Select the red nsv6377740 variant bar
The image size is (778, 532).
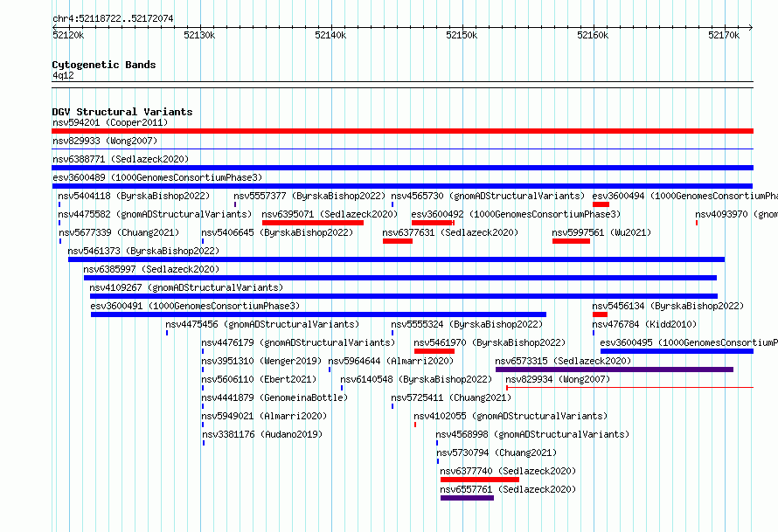click(480, 480)
